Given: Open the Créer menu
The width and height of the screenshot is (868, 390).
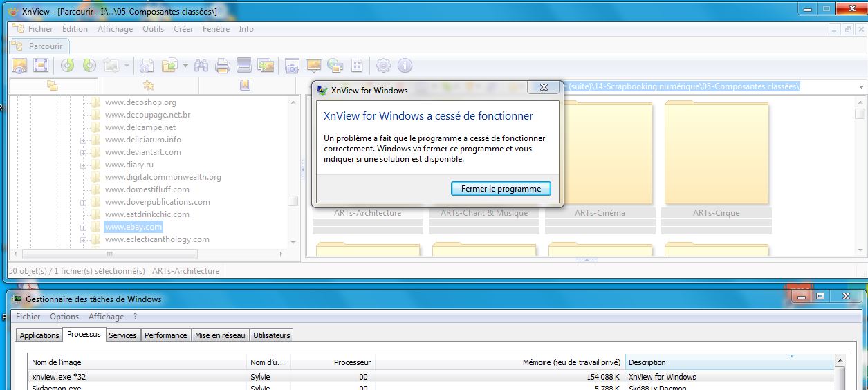Looking at the screenshot, I should pyautogui.click(x=183, y=29).
